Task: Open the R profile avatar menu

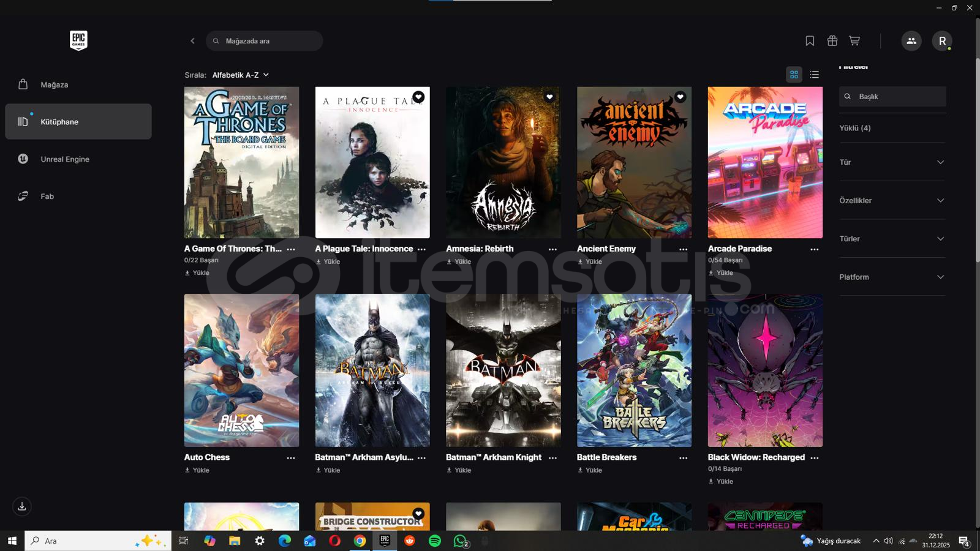Action: pos(942,41)
